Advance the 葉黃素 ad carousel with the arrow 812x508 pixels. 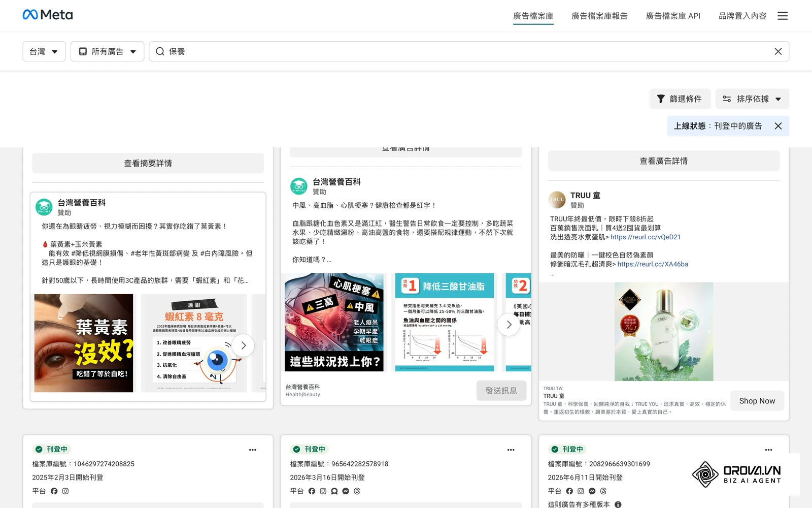[244, 345]
